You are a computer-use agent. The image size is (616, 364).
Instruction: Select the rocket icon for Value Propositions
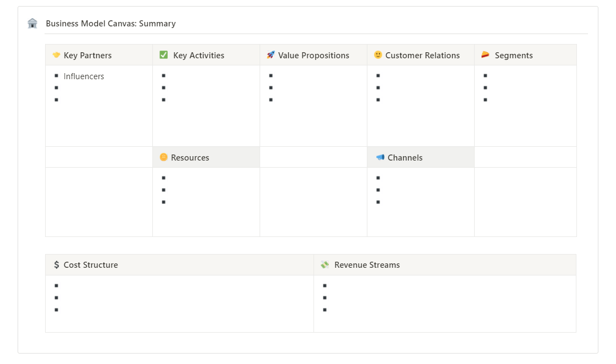point(270,55)
